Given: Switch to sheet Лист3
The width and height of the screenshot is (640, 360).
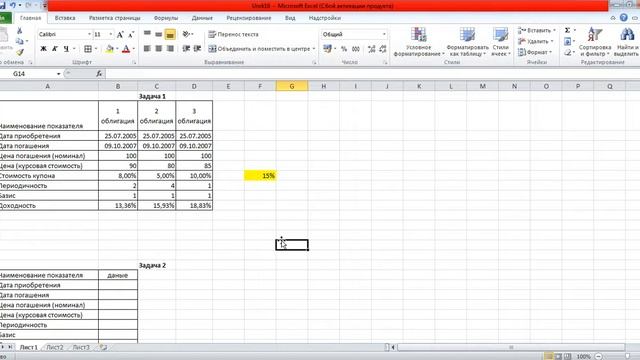Looking at the screenshot, I should point(81,347).
